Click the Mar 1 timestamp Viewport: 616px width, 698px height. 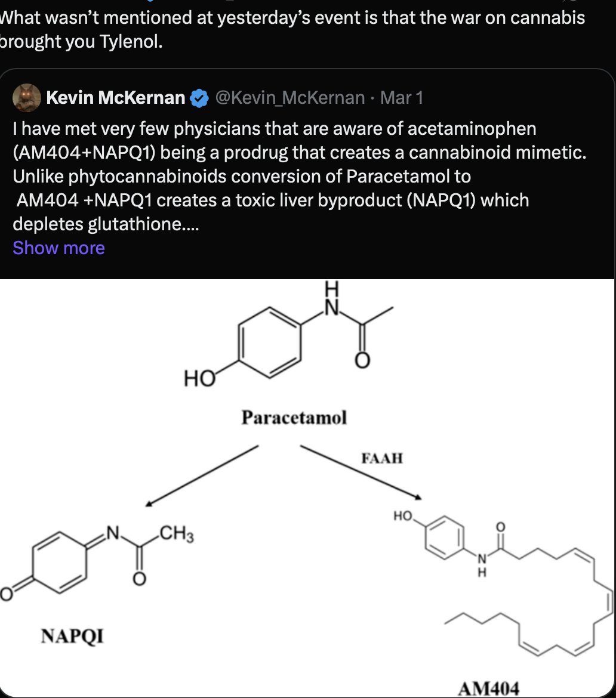(401, 98)
